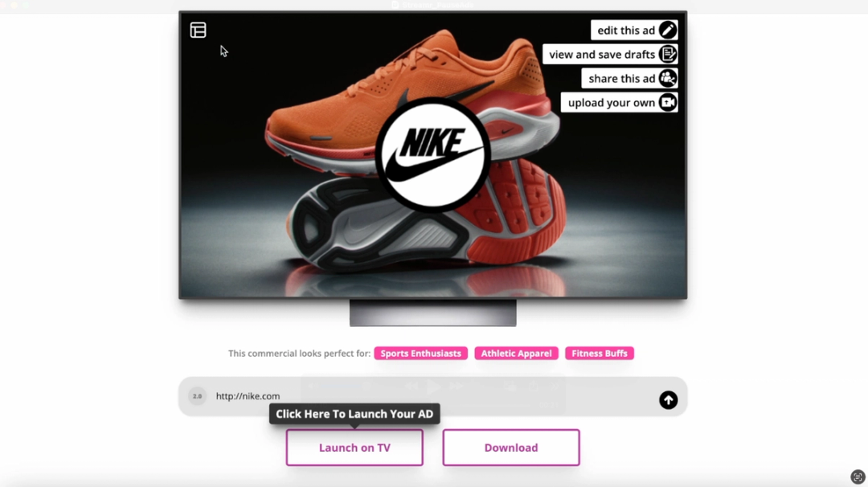Launch the ad on TV
Screen dimensions: 868x487
[x=354, y=447]
